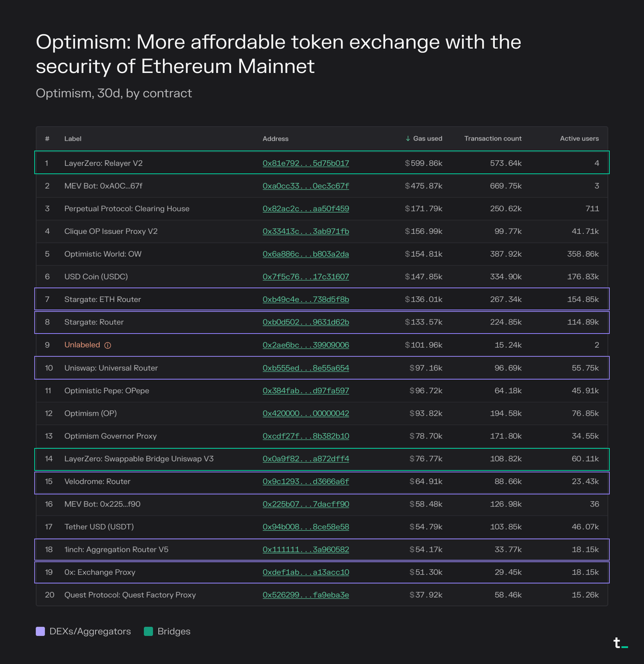
Task: Click the purple DEXs/Aggregators legend swatch
Action: click(x=40, y=631)
